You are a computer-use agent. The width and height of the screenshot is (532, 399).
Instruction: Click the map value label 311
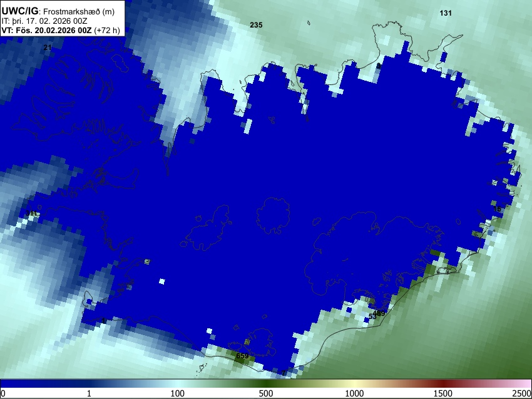(x=31, y=213)
